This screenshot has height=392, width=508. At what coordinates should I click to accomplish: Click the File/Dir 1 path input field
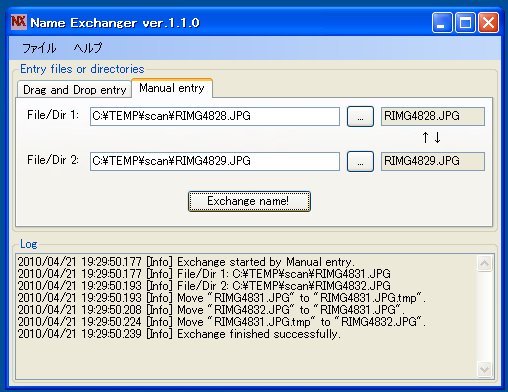215,116
